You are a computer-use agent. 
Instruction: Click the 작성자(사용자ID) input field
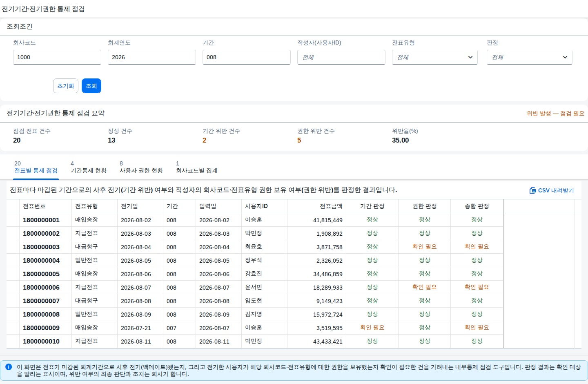[341, 57]
